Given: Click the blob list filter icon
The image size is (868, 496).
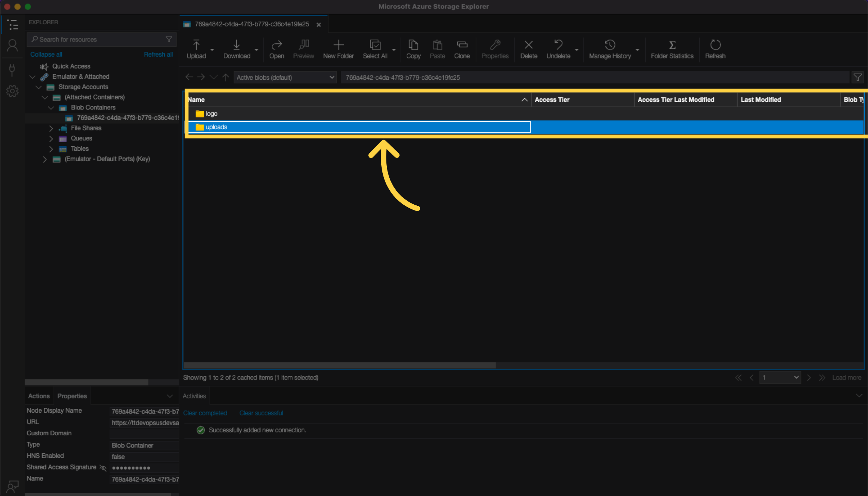Looking at the screenshot, I should point(858,78).
